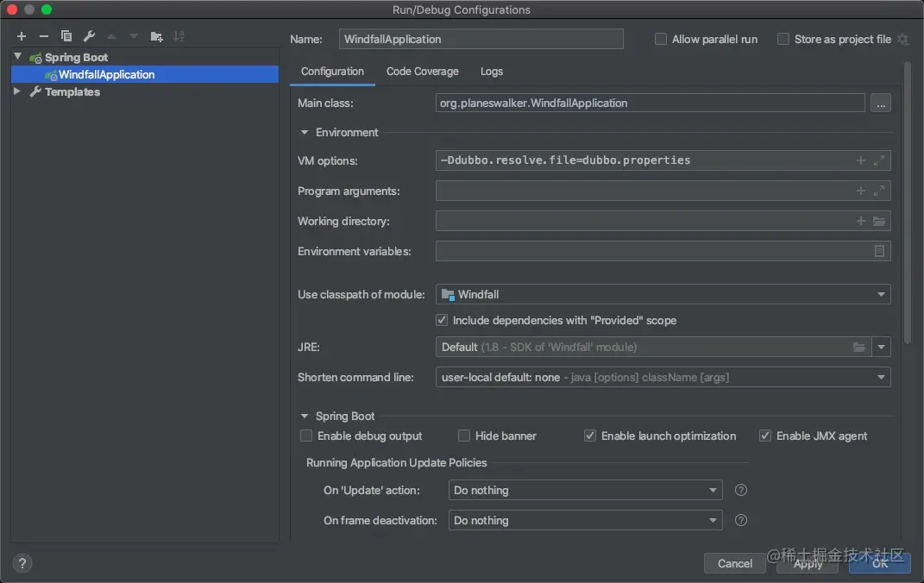Image resolution: width=924 pixels, height=583 pixels.
Task: Expand the Program arguments field
Action: (879, 191)
